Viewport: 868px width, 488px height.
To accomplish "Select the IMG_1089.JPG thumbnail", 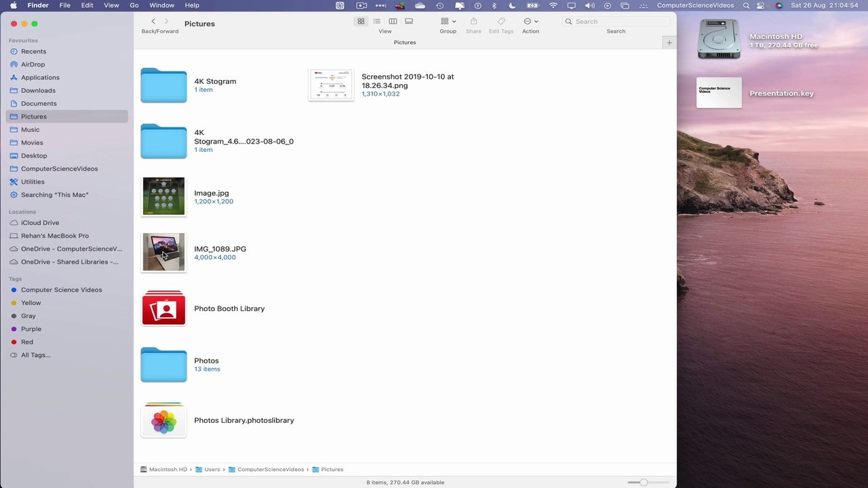I will point(163,252).
